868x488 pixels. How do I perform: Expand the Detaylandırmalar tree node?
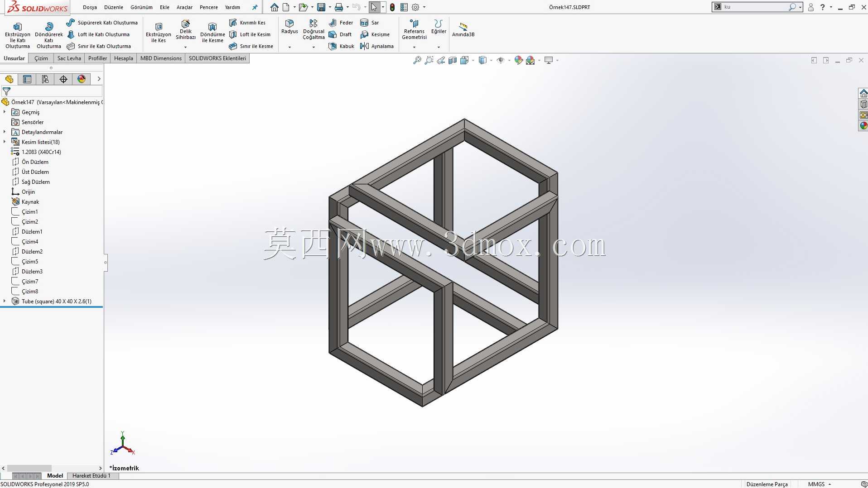pyautogui.click(x=5, y=132)
